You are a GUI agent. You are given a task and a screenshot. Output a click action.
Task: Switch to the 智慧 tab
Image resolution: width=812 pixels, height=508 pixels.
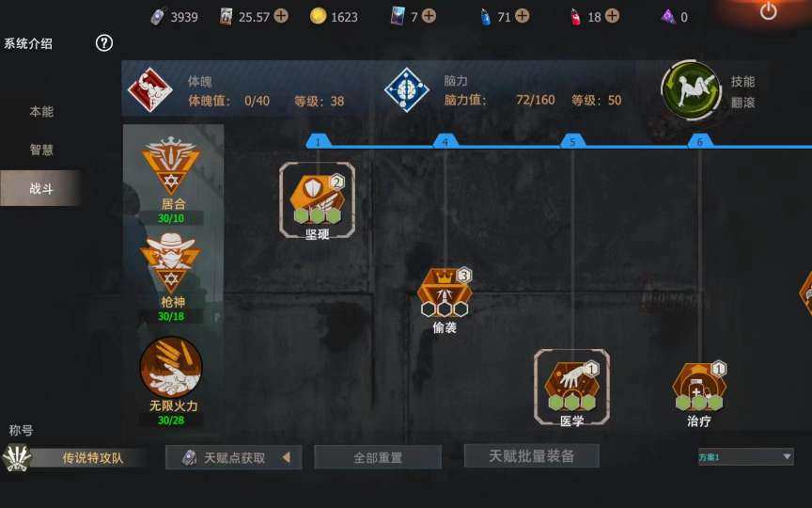(41, 150)
